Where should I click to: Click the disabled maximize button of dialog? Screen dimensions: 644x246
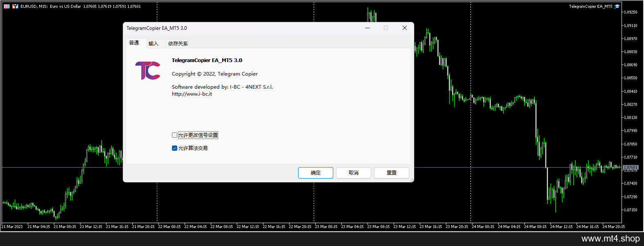(x=386, y=28)
